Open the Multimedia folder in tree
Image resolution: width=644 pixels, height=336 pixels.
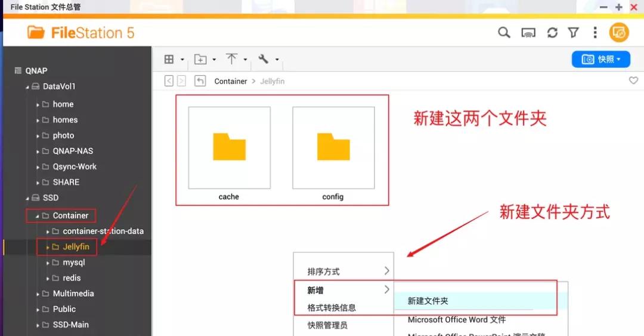[x=73, y=294]
